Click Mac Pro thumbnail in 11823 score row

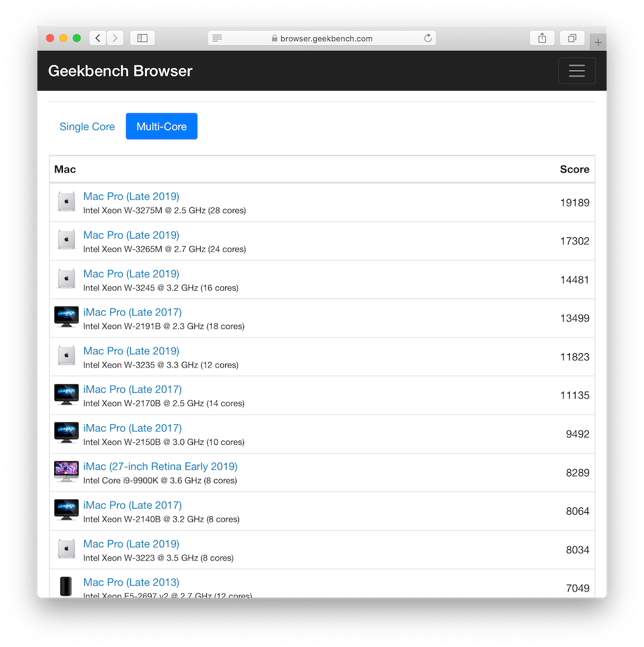coord(67,356)
